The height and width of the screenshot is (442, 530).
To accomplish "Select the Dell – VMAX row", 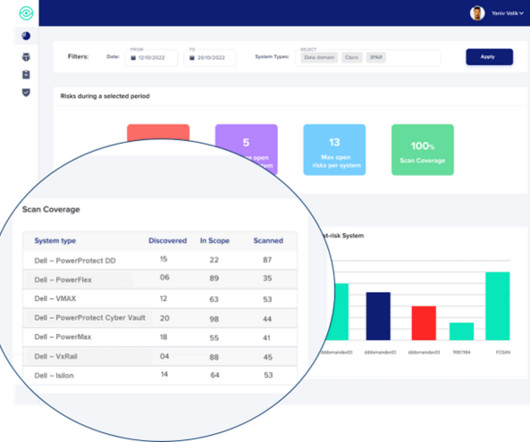I will 160,298.
